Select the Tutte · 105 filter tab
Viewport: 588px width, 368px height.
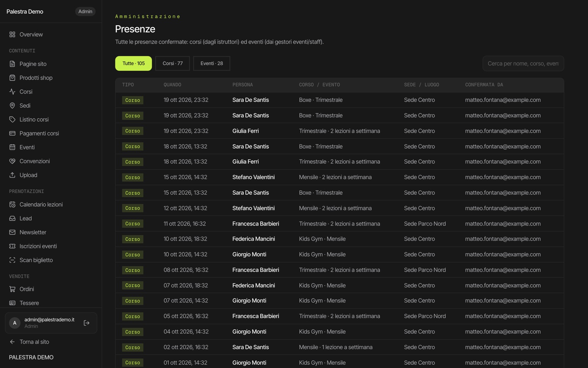[x=133, y=63]
